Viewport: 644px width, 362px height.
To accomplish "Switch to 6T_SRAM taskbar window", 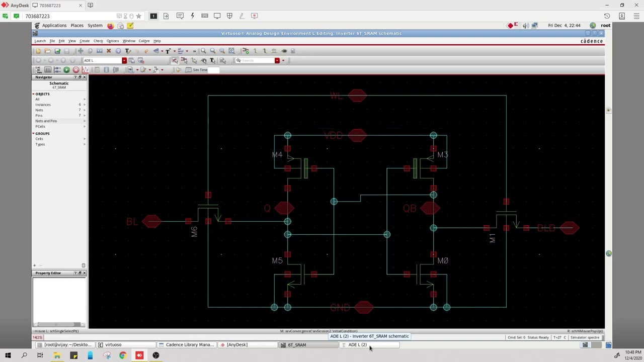I will click(x=308, y=345).
